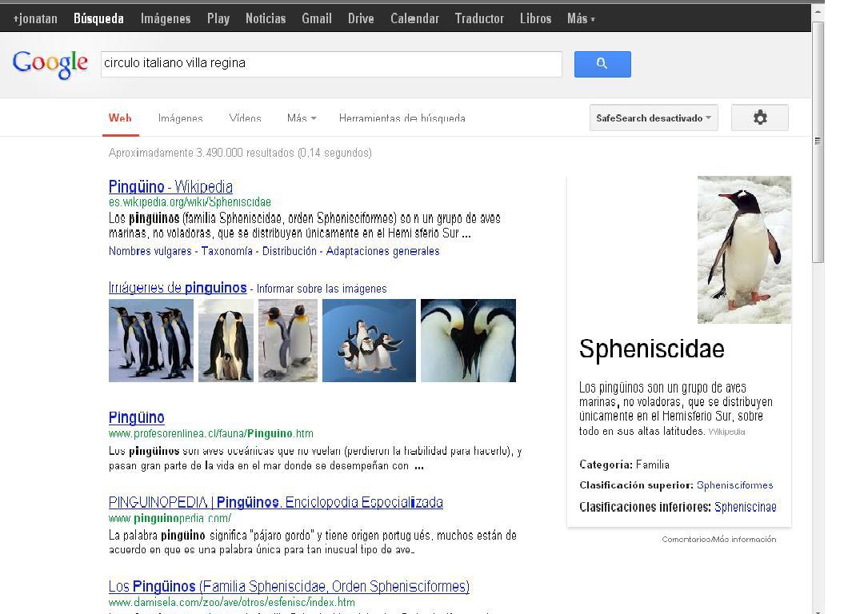Open SafeSearch desactivado dropdown

pos(654,118)
